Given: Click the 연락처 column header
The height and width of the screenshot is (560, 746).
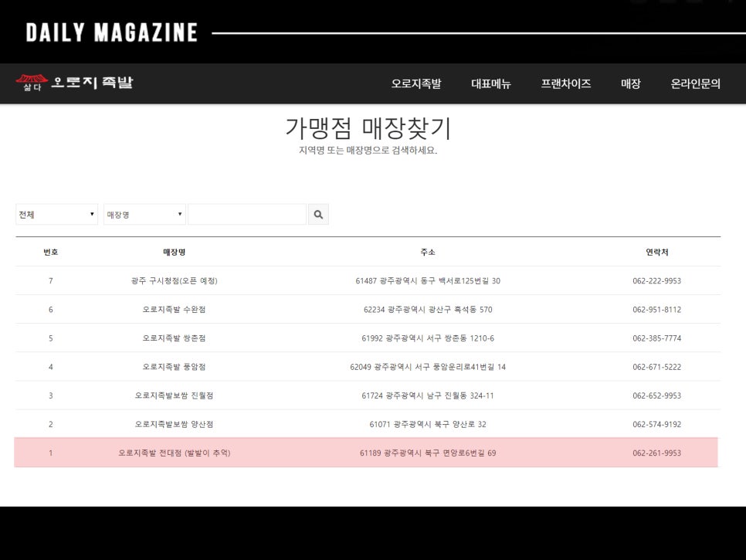Looking at the screenshot, I should coord(656,252).
